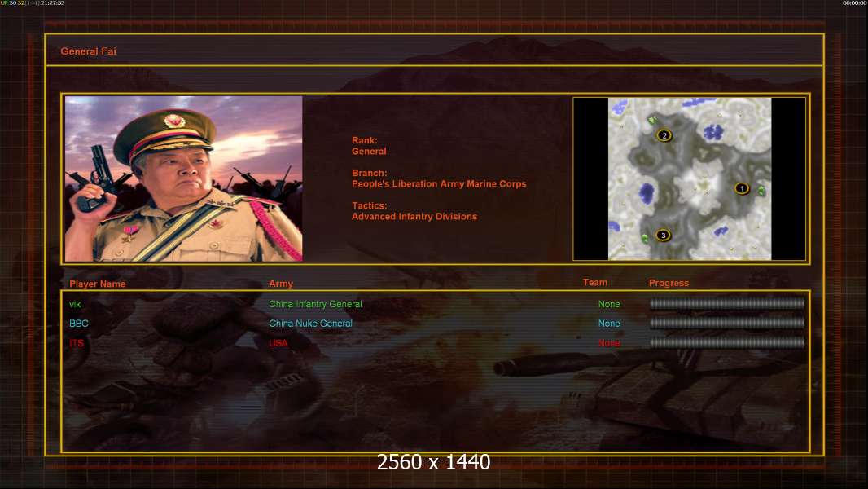Click team value 'None' in ITS's row
The width and height of the screenshot is (868, 489).
(x=609, y=343)
